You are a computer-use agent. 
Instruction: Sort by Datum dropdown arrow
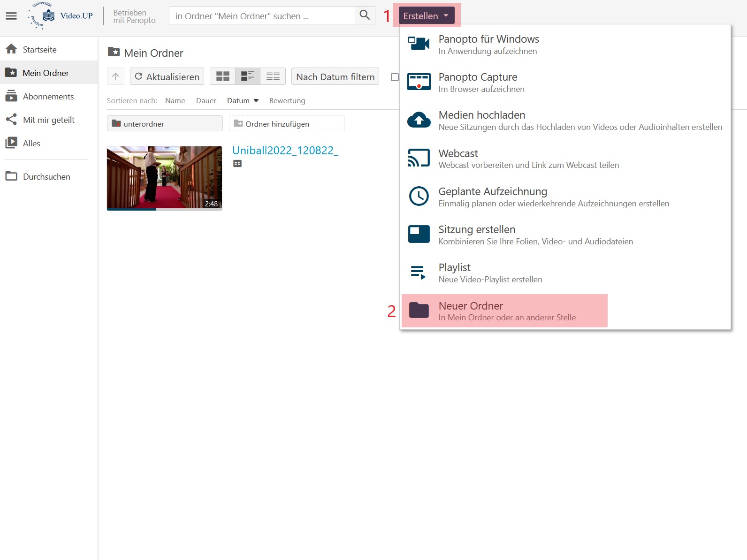click(256, 101)
